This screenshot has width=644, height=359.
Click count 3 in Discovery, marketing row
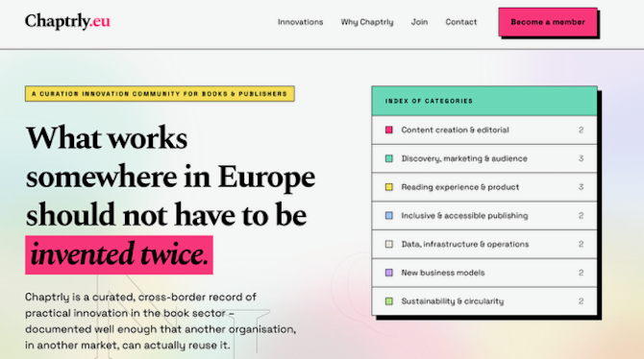[581, 158]
